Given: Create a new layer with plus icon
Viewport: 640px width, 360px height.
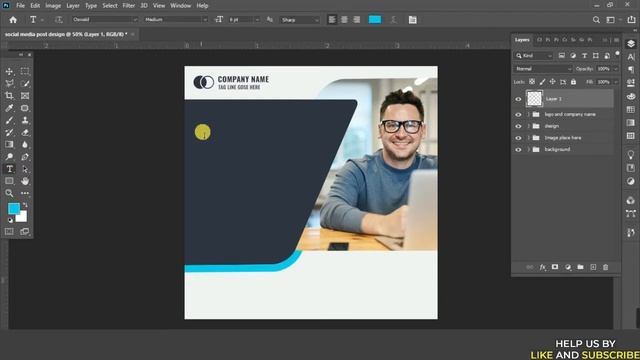Looking at the screenshot, I should tap(593, 267).
